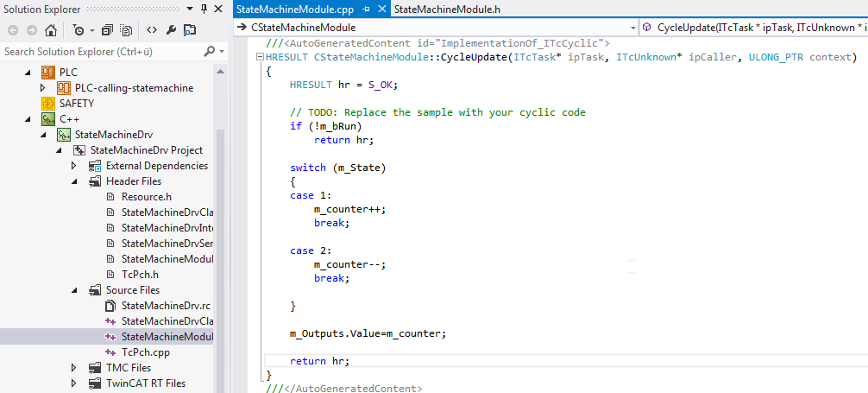Collapse the CycleUpdate function outline box

[261, 57]
